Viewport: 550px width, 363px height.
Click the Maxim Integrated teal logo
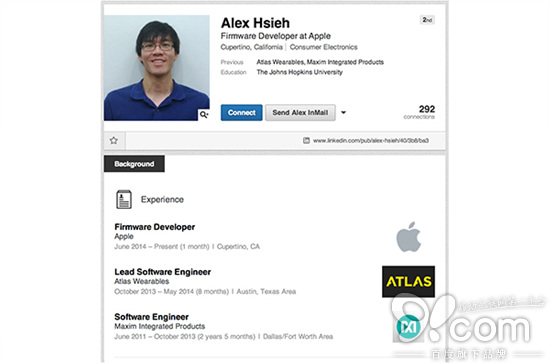tap(408, 327)
